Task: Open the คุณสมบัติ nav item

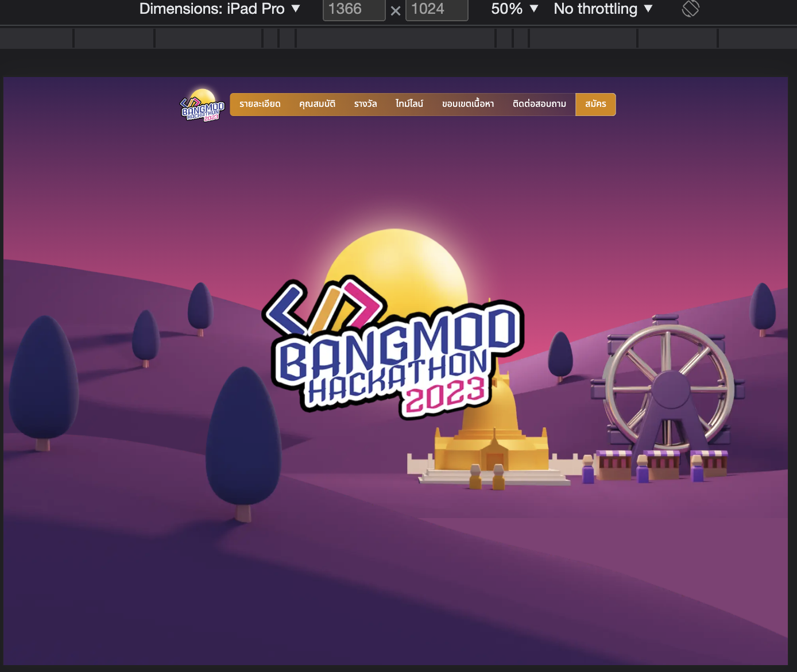Action: 317,104
